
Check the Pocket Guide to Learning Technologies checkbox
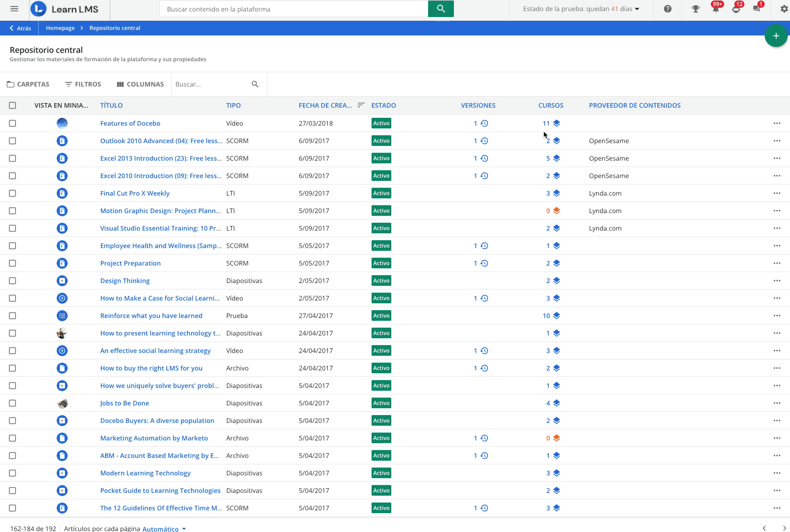tap(12, 491)
